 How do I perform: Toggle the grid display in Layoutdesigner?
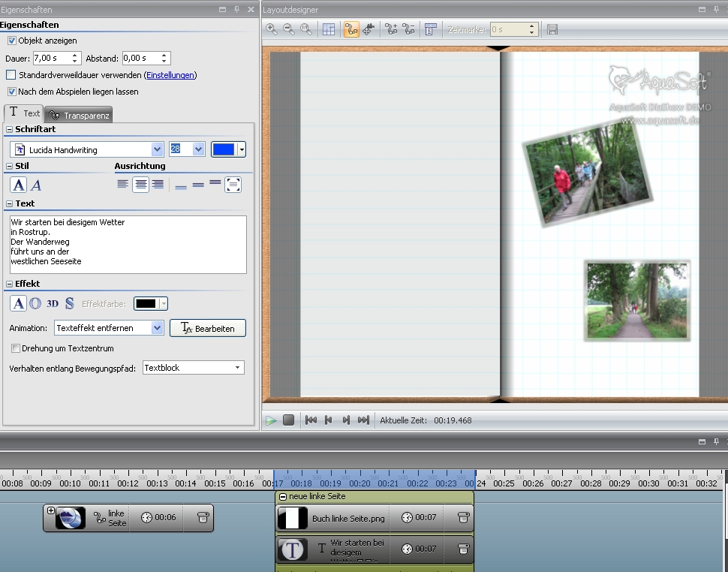(329, 29)
